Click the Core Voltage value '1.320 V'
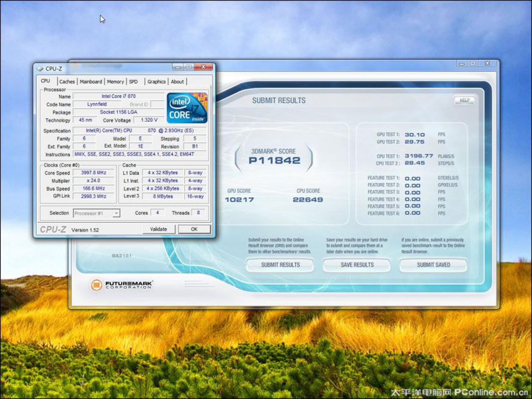The width and height of the screenshot is (532, 399). tap(149, 120)
